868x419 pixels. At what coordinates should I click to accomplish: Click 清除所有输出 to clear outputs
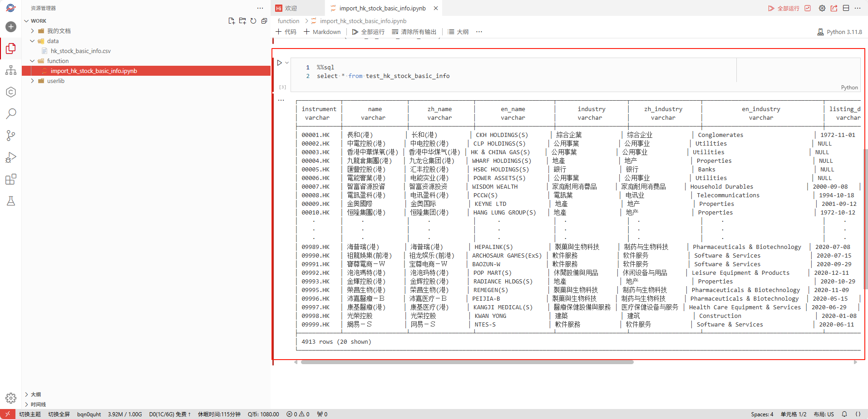[414, 32]
